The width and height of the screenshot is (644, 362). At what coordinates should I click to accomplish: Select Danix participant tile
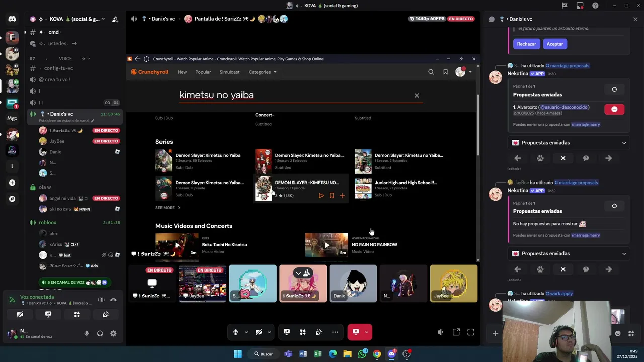click(353, 284)
